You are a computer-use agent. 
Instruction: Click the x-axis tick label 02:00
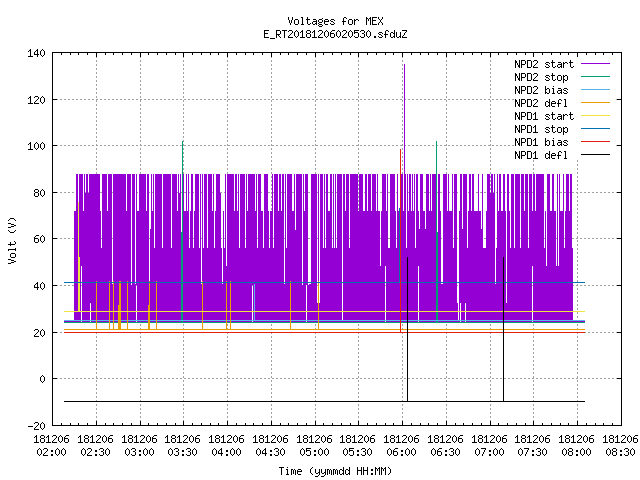(51, 452)
